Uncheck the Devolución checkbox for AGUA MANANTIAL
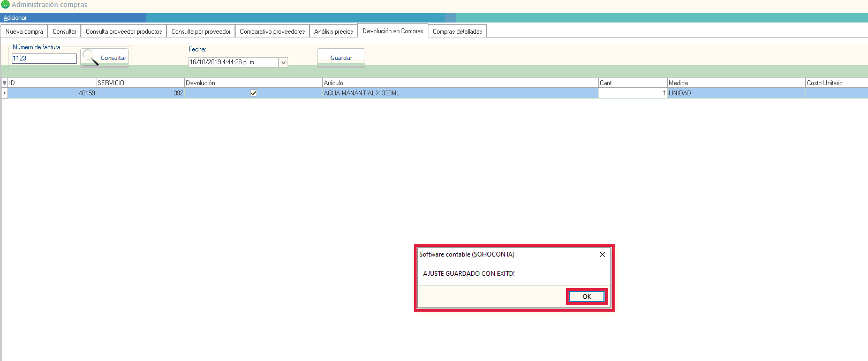Screen dimensions: 868x361 coord(253,93)
